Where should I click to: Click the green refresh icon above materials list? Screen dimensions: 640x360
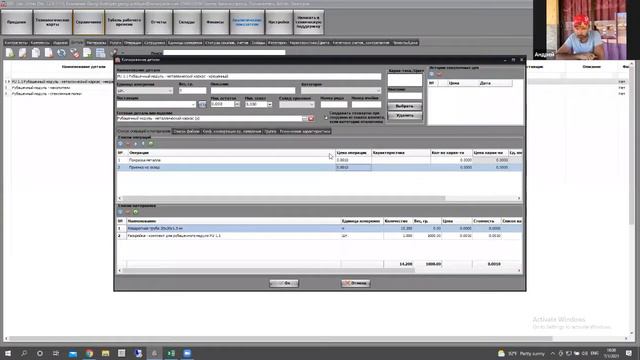136,212
